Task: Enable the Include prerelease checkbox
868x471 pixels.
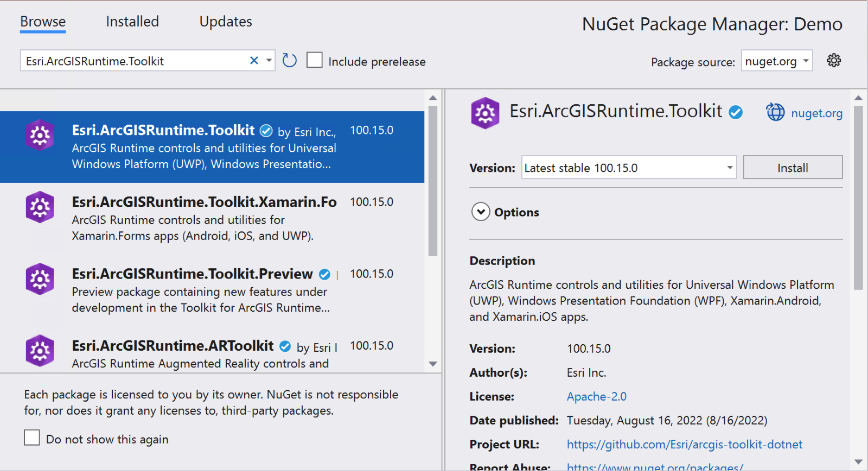Action: [x=315, y=60]
